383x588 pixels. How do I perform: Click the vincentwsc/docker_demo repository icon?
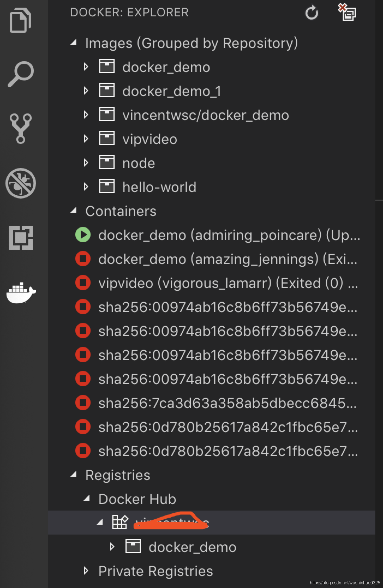pos(107,114)
